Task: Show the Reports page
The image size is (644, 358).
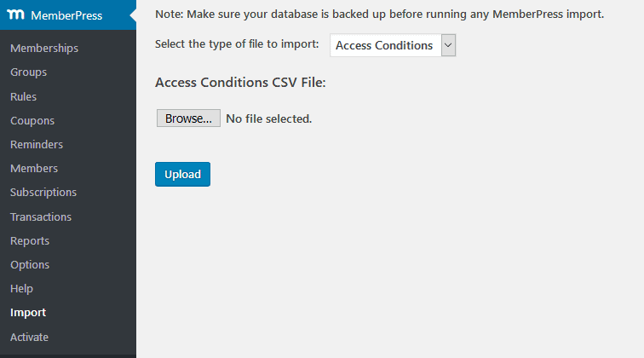Action: point(30,241)
